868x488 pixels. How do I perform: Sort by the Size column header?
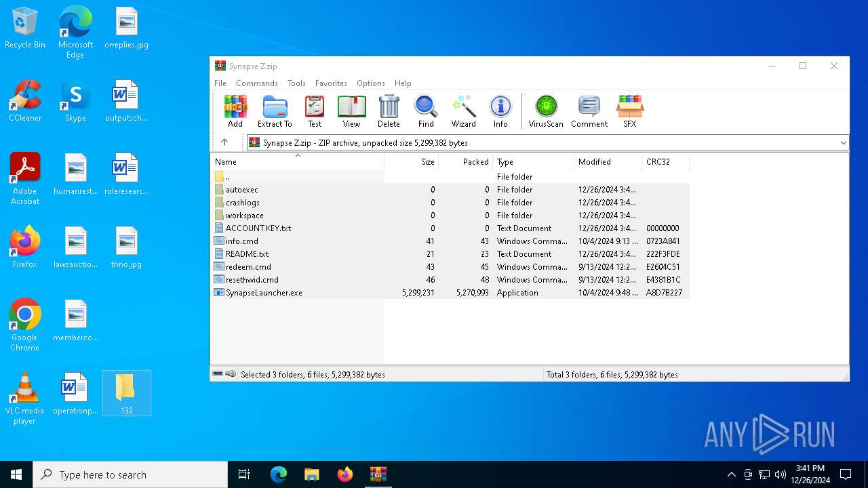(412, 162)
